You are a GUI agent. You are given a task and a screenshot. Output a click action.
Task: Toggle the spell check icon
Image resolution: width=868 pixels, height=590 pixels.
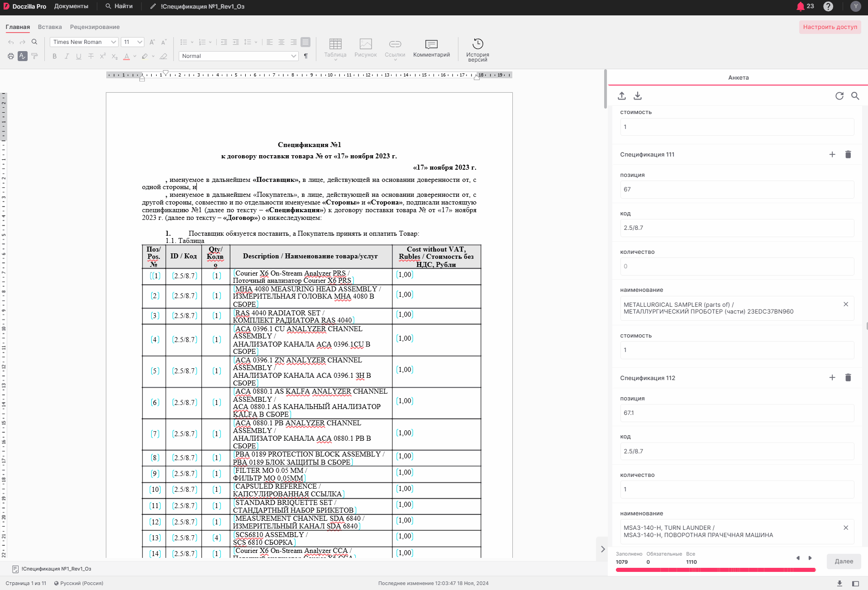23,56
